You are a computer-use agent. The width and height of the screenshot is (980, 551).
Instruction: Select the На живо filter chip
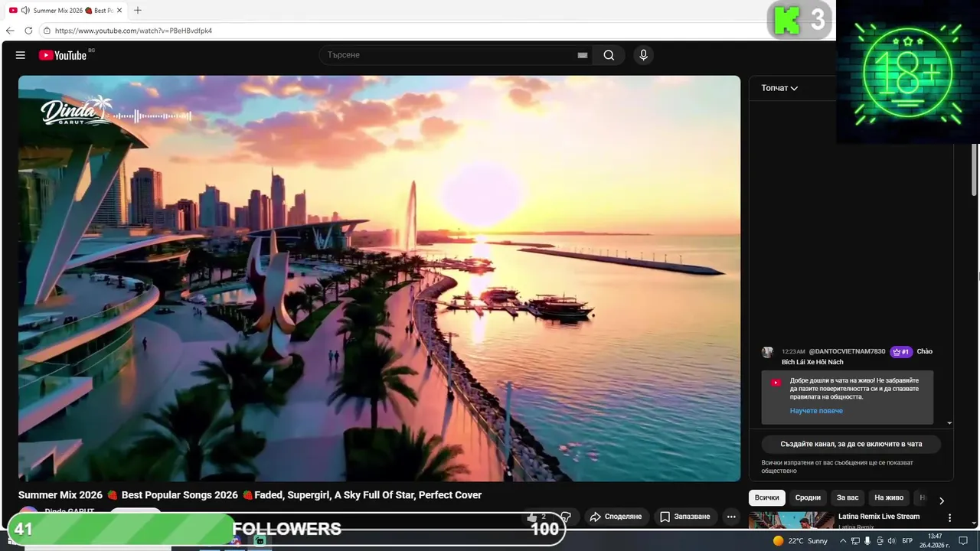889,497
